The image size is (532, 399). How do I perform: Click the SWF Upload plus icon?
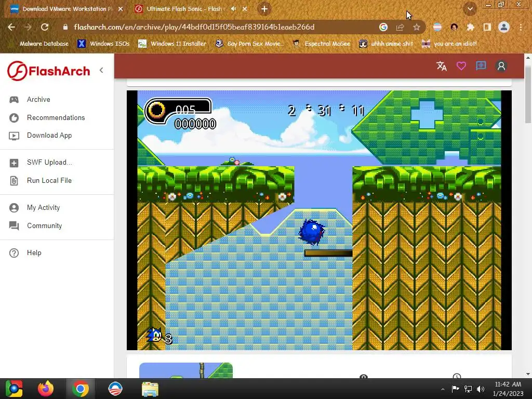point(14,163)
